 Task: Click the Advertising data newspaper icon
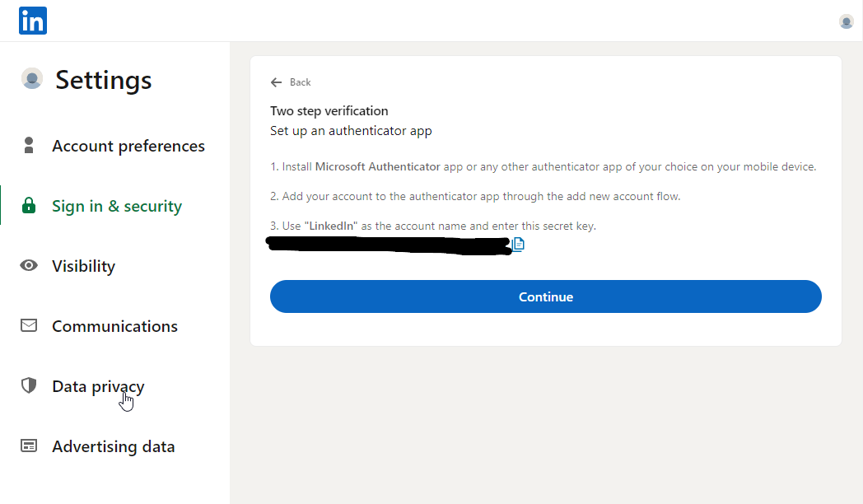[29, 446]
